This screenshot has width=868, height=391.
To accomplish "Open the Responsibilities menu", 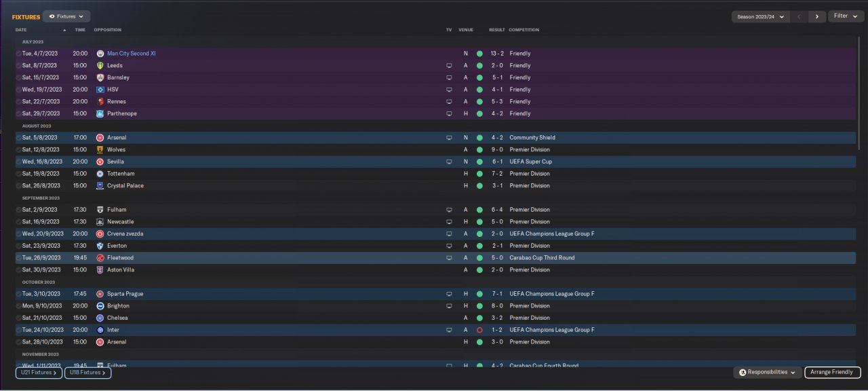I will (x=767, y=372).
